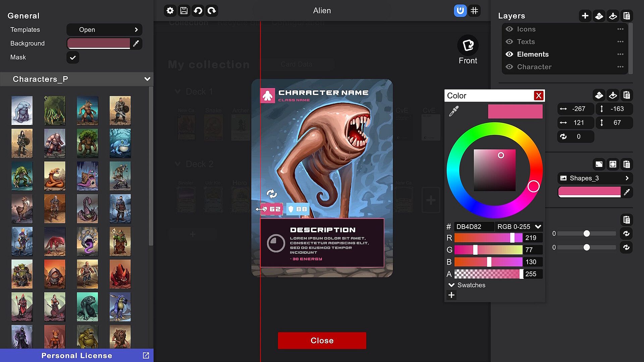This screenshot has height=362, width=644.
Task: Click the red Close button
Action: click(322, 341)
